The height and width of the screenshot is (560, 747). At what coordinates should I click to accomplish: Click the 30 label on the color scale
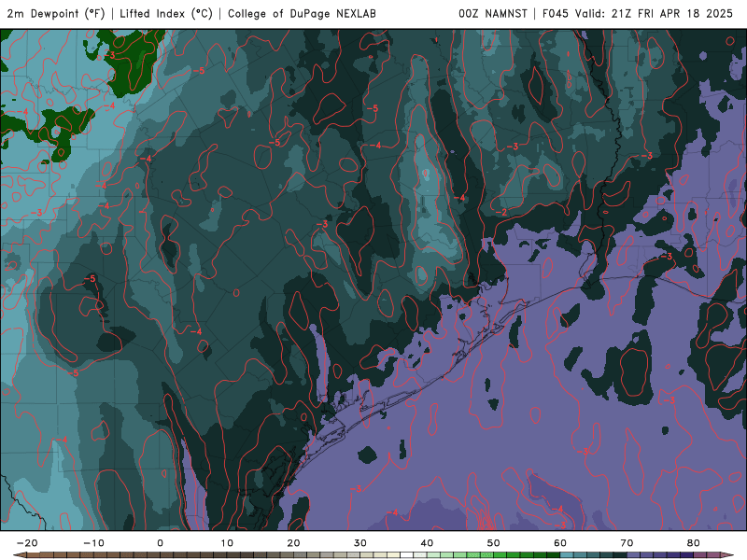click(360, 543)
